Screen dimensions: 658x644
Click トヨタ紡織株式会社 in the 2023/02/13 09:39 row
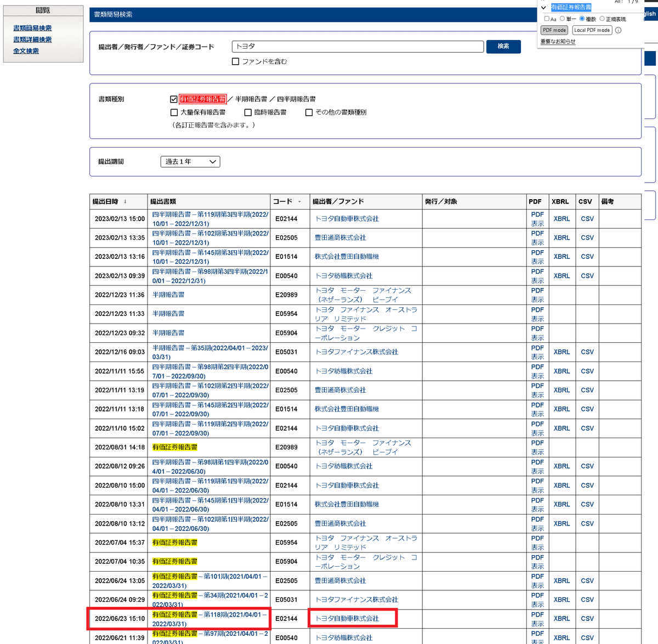(x=344, y=276)
